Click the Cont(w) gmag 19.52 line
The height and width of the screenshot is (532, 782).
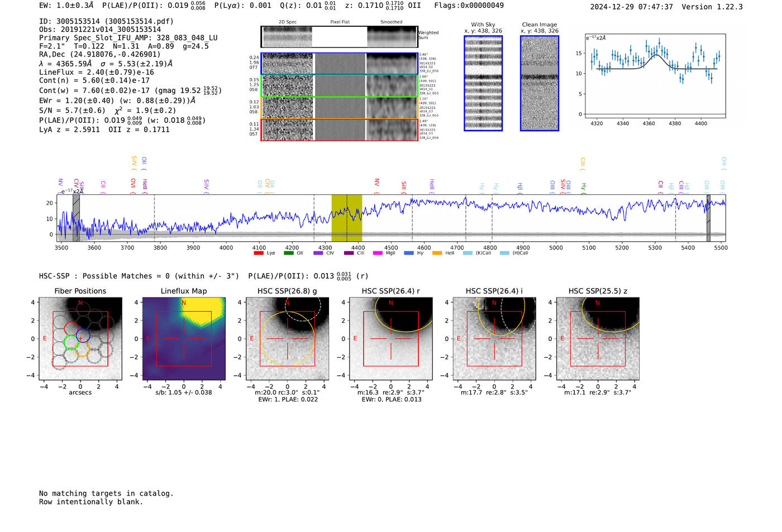pyautogui.click(x=131, y=90)
